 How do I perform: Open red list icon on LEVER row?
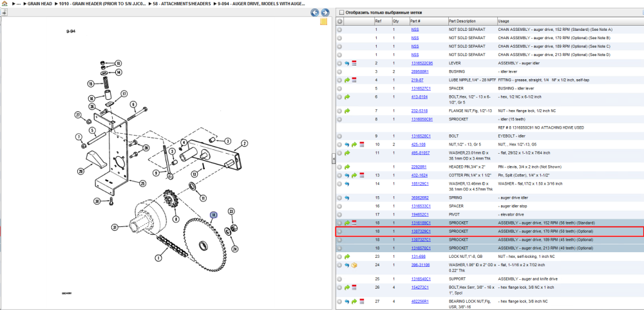point(354,64)
